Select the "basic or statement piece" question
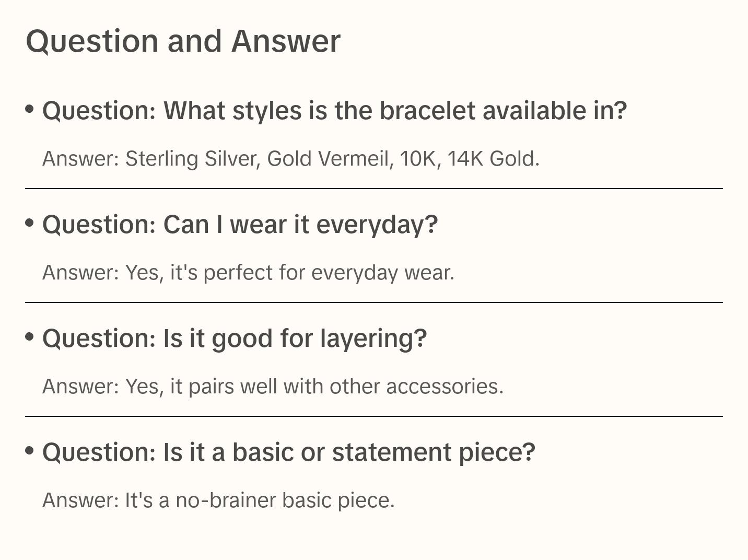 [x=289, y=452]
